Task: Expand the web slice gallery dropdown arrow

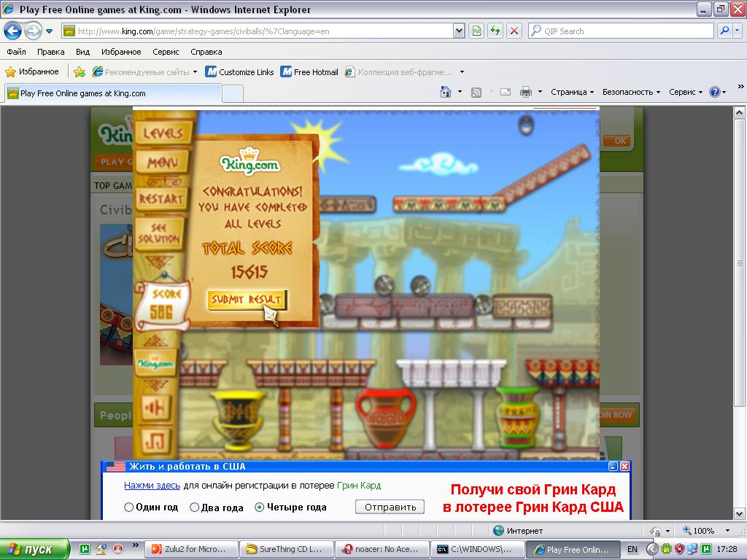Action: point(462,72)
